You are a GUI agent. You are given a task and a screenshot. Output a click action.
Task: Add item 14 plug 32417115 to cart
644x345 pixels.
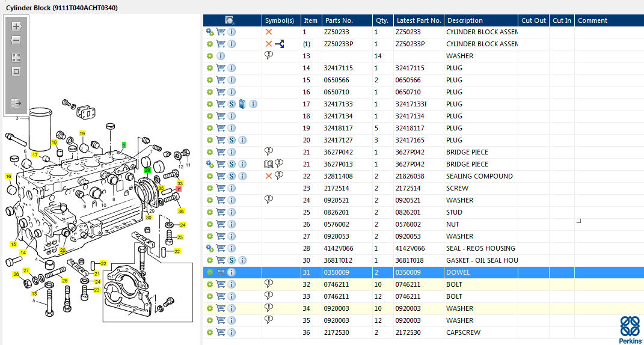click(221, 68)
